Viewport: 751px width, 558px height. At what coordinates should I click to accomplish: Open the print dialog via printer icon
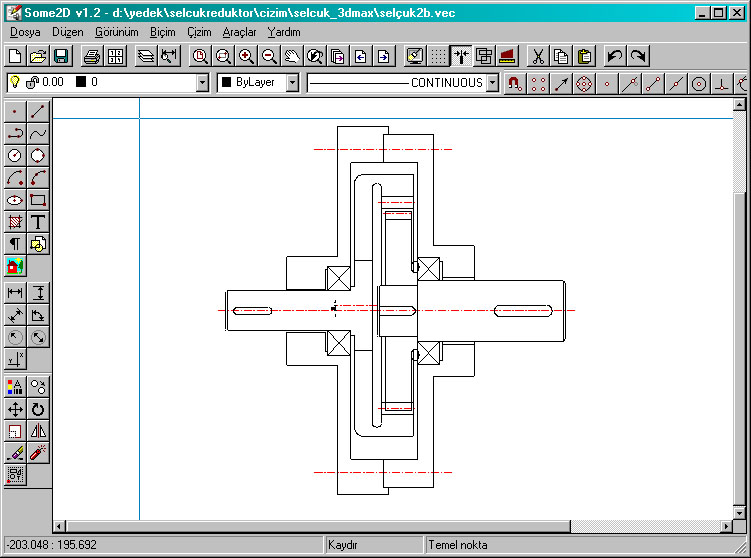[91, 56]
